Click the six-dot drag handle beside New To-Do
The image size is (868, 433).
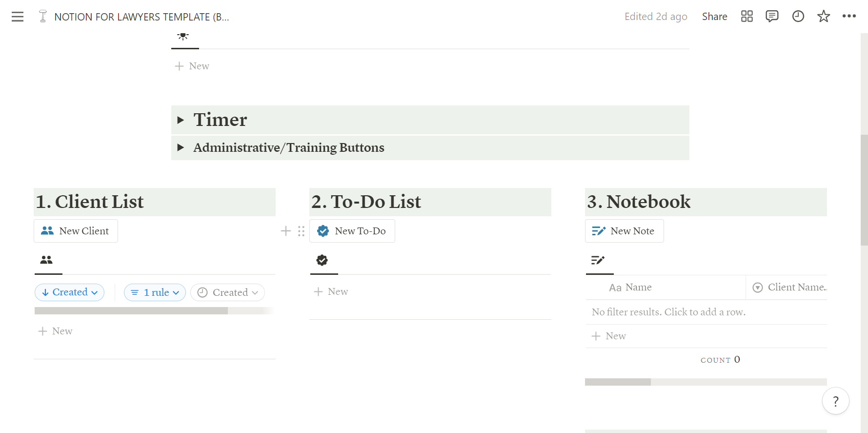(x=301, y=231)
